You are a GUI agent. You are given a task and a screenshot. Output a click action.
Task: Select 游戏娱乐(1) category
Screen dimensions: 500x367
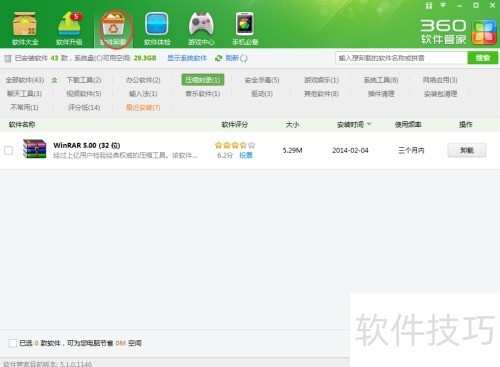tap(321, 80)
